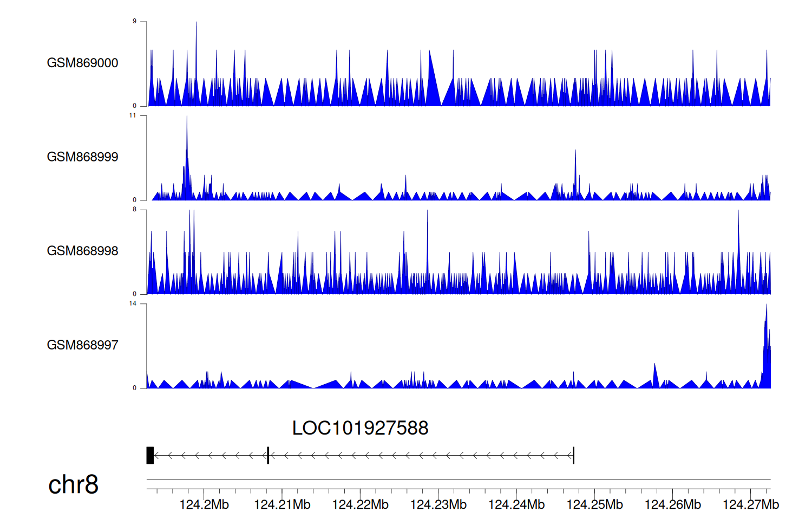Pick the 124.23Mb axis label
Viewport: 812px width, 531px height.
[438, 505]
